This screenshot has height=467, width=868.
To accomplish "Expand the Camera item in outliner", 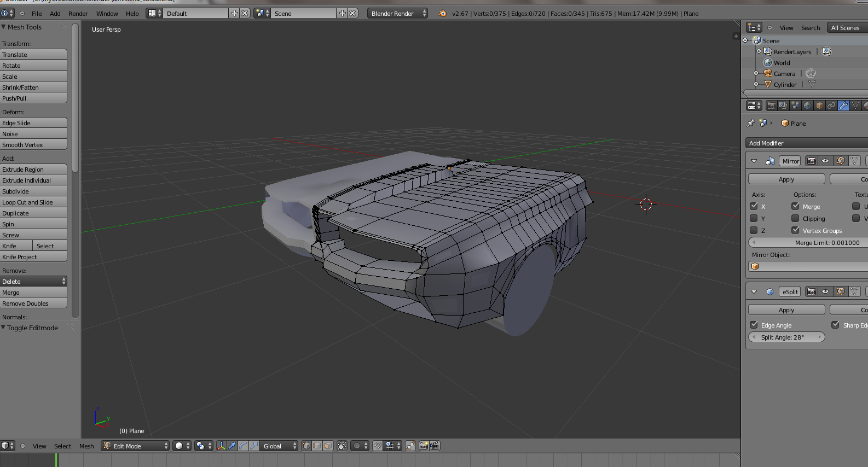I will click(756, 73).
